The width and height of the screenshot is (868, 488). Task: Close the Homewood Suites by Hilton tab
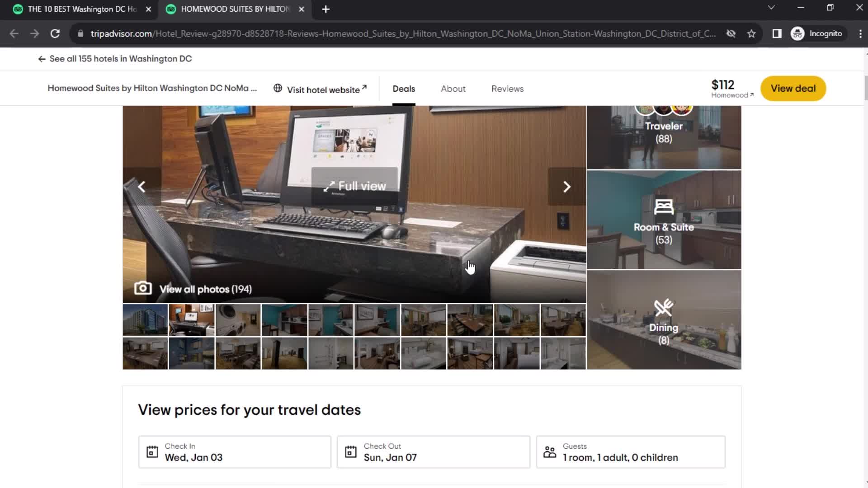pos(302,9)
